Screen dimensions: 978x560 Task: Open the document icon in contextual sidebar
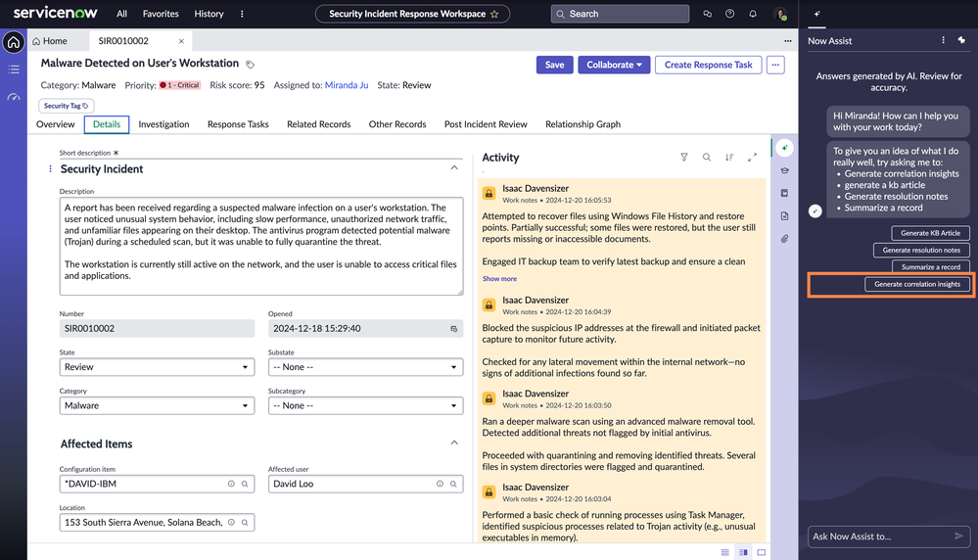point(784,215)
